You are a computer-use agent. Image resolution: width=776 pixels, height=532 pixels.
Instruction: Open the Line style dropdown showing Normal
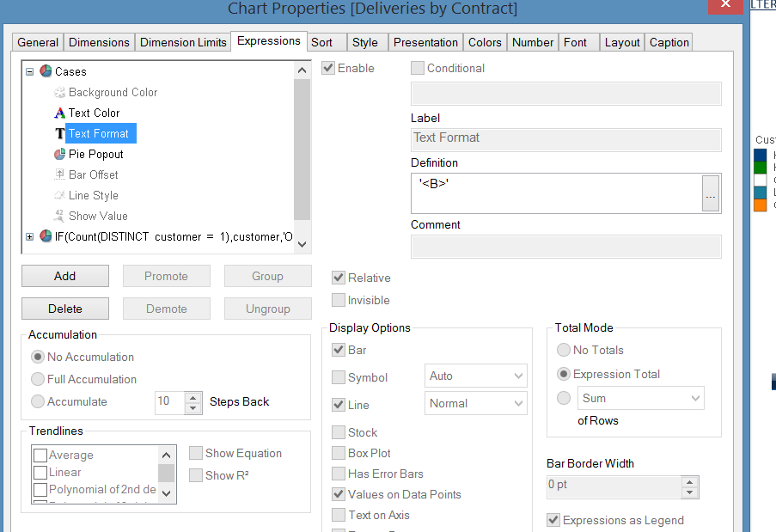(x=475, y=403)
